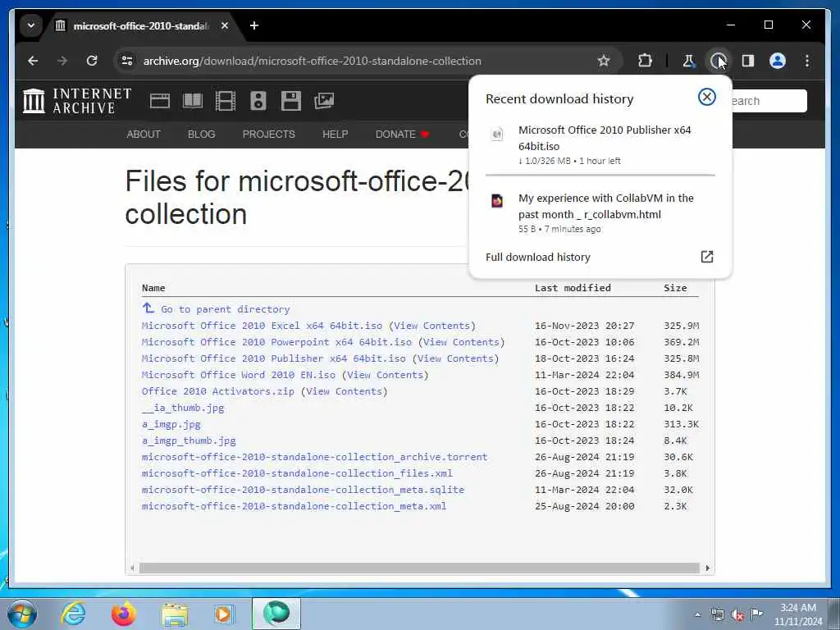Click the scrollbar right arrow in listing
The width and height of the screenshot is (840, 630).
point(708,568)
